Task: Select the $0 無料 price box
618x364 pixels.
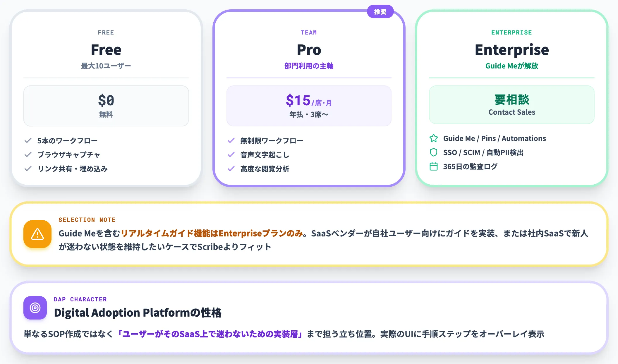Action: click(x=106, y=106)
